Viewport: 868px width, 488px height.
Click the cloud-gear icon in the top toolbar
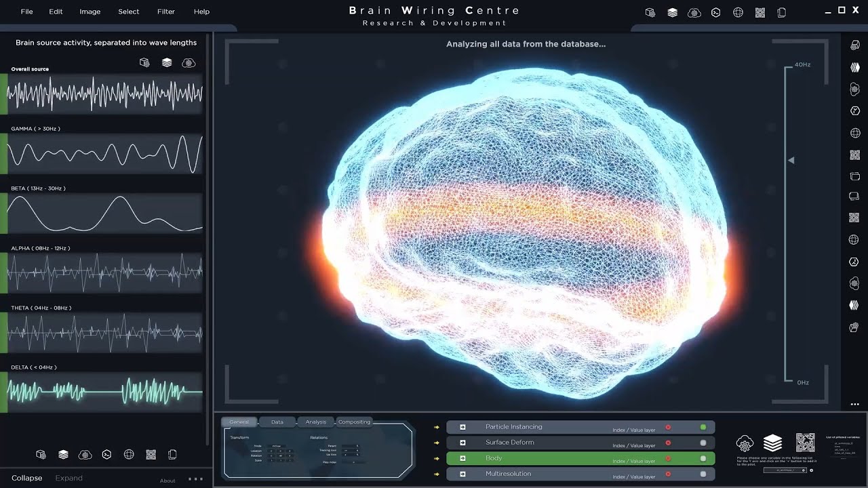pyautogui.click(x=694, y=12)
